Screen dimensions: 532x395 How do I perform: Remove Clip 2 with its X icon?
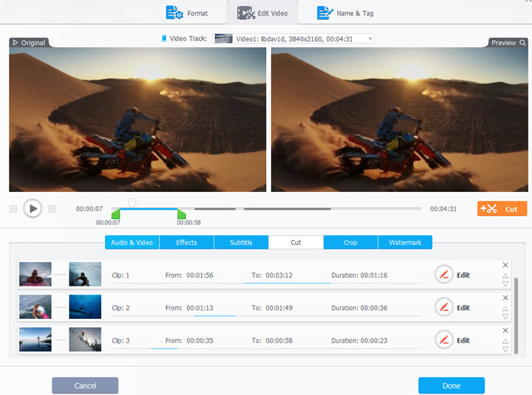point(505,298)
